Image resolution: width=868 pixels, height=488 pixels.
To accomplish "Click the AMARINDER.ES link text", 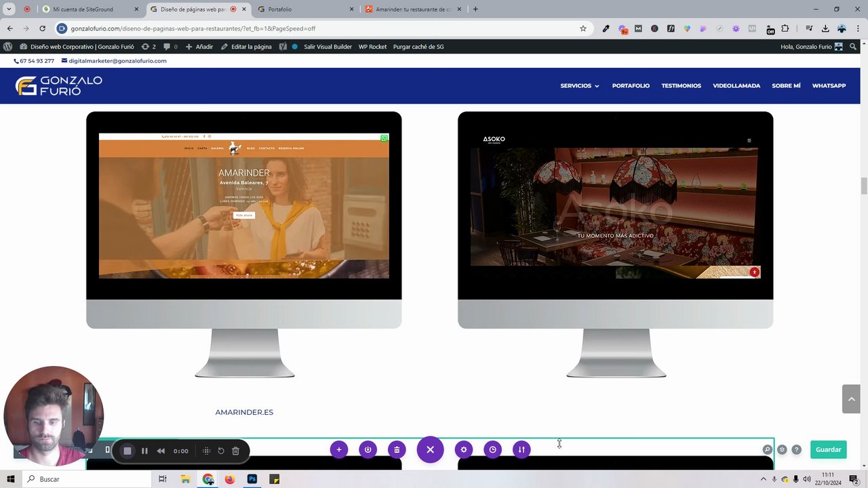I will tap(244, 412).
